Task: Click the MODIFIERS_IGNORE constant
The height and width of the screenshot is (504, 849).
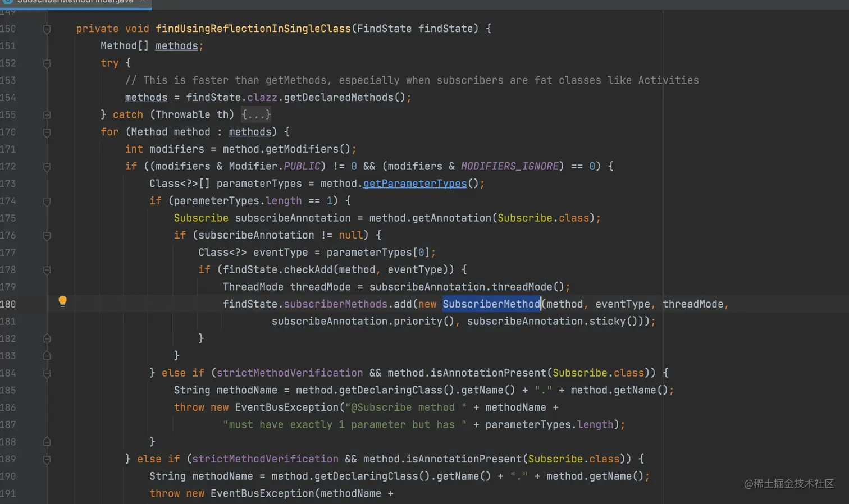Action: point(510,166)
